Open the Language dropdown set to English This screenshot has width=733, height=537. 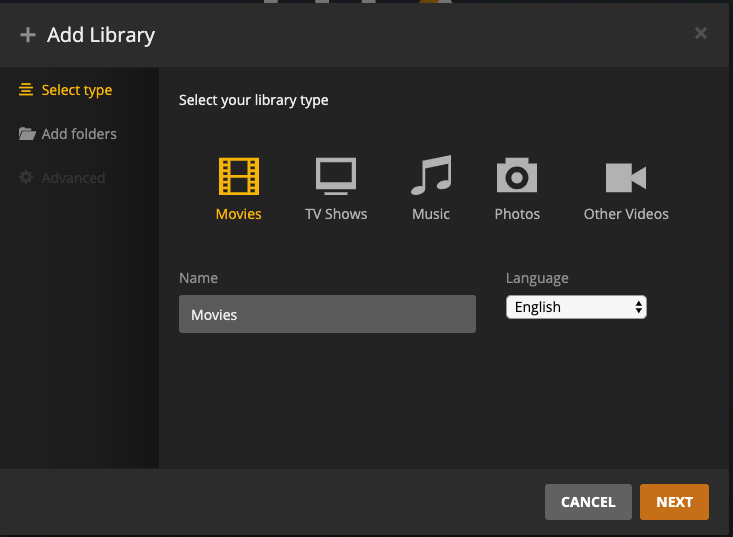pos(576,307)
